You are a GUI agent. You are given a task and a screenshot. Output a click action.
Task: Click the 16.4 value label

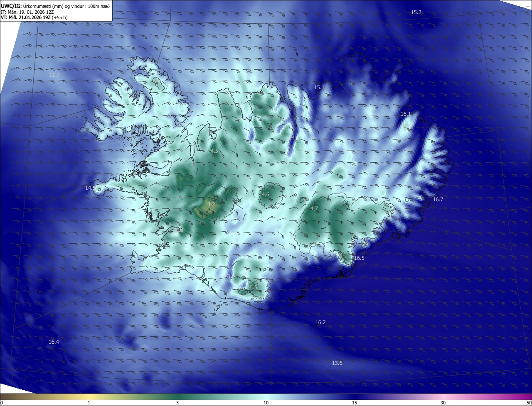(54, 342)
